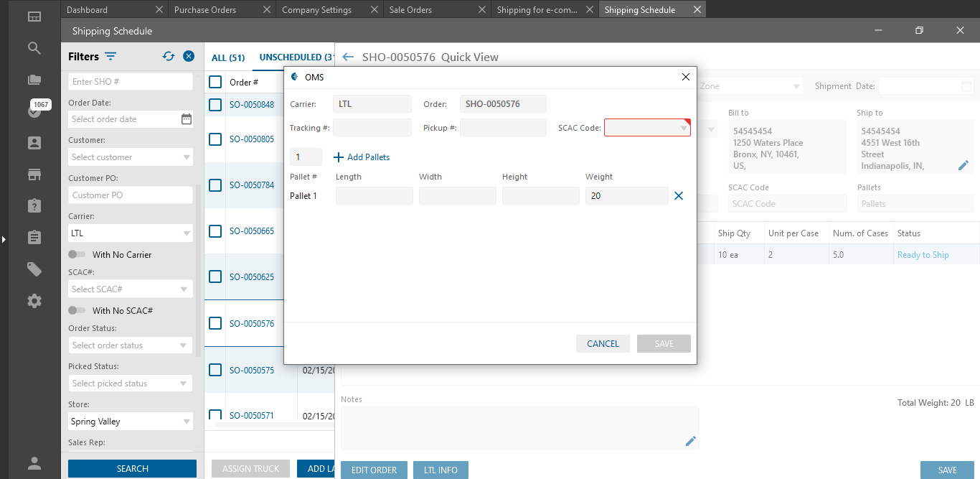Edit Notes with the pencil icon
980x479 pixels.
691,441
